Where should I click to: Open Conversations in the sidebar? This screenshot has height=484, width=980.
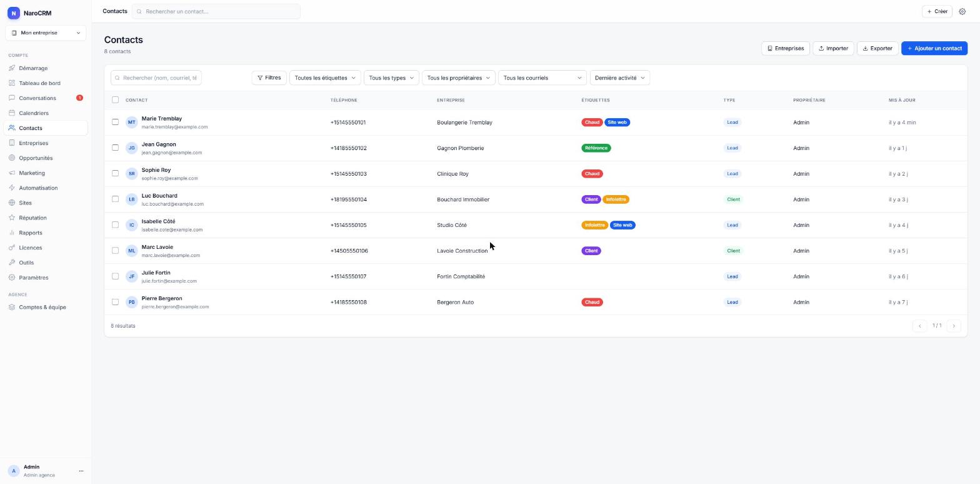[46, 98]
